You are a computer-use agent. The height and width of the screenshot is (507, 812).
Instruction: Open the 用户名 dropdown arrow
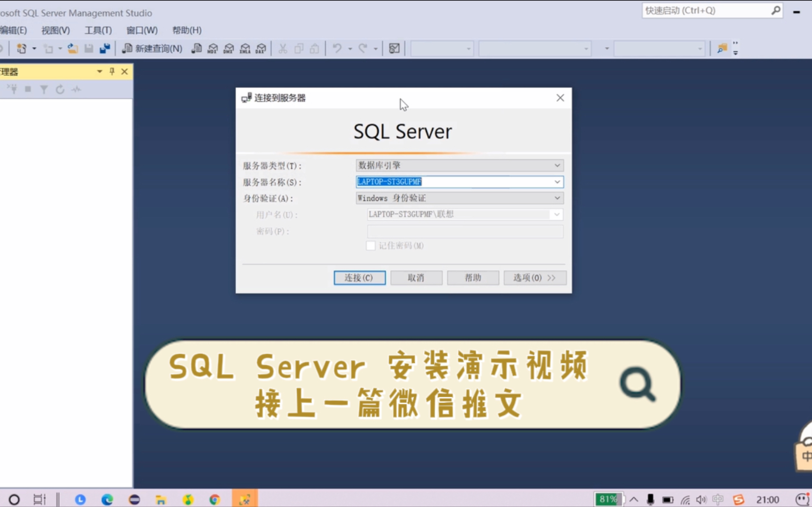point(556,214)
